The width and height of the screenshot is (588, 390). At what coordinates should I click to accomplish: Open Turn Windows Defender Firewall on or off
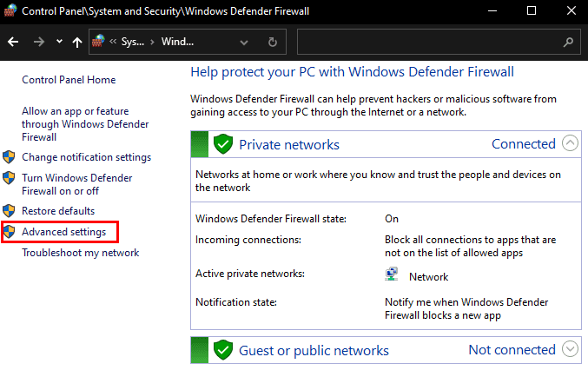point(77,184)
